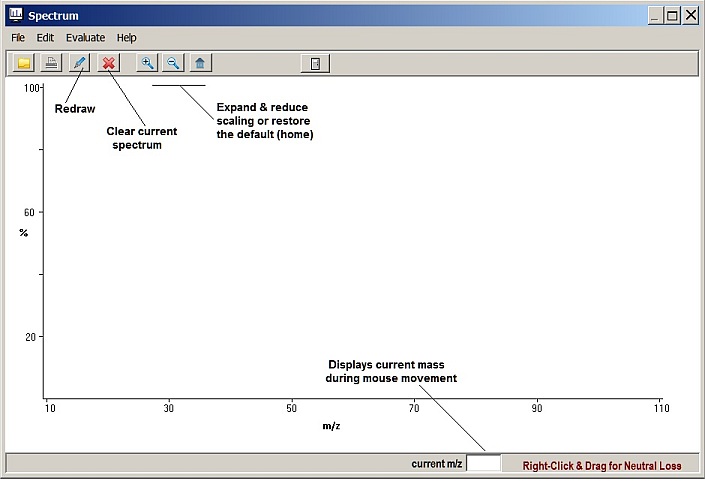Open the File menu
Screen dimensions: 705x481
coord(18,37)
